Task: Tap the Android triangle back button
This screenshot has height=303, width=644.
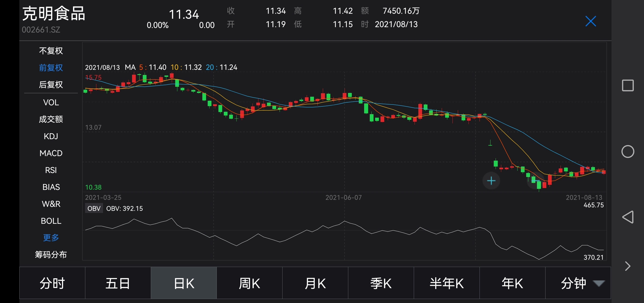Action: tap(628, 217)
